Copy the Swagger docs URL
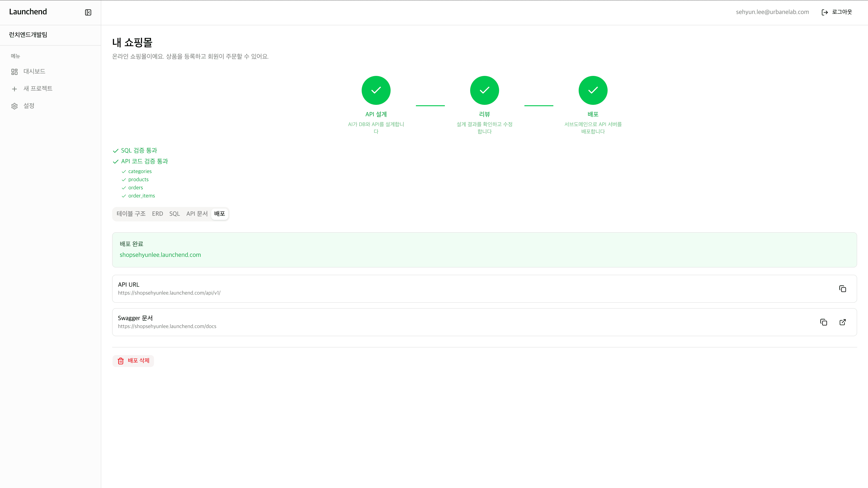The image size is (868, 488). coord(823,322)
